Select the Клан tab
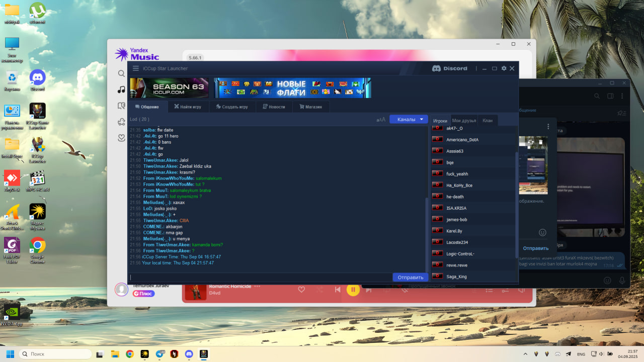 [488, 121]
